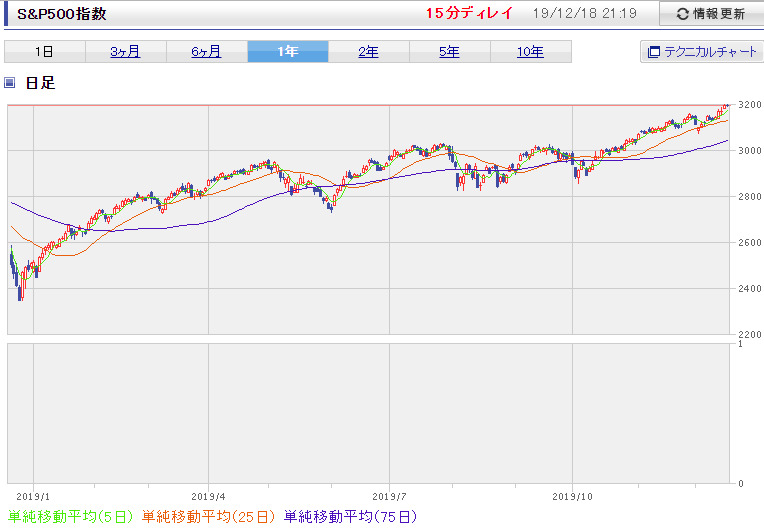Click the 2200 price axis label
Image resolution: width=764 pixels, height=529 pixels.
coord(749,335)
